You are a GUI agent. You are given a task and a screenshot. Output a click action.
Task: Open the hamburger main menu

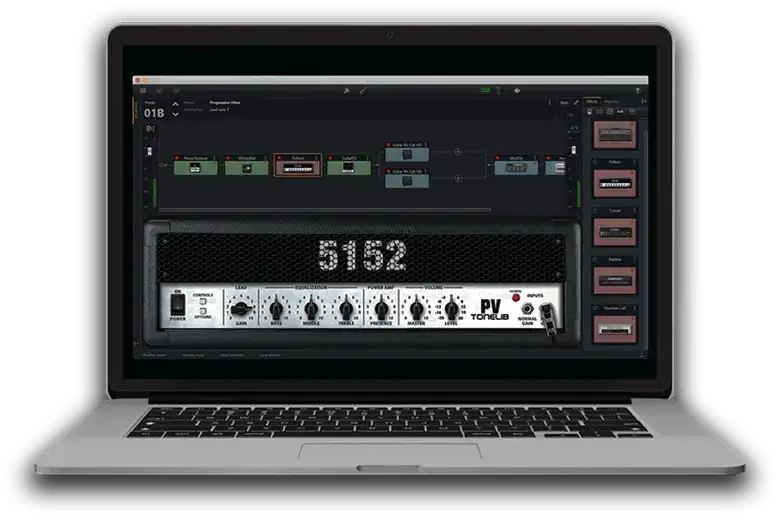[x=143, y=91]
